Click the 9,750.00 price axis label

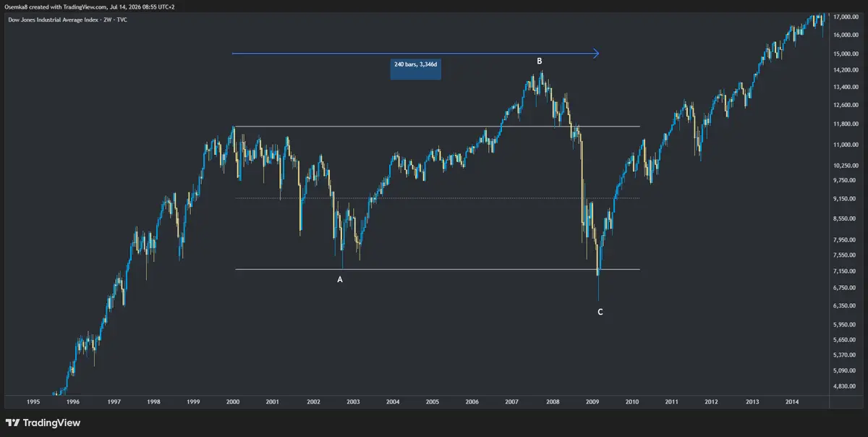coord(845,180)
